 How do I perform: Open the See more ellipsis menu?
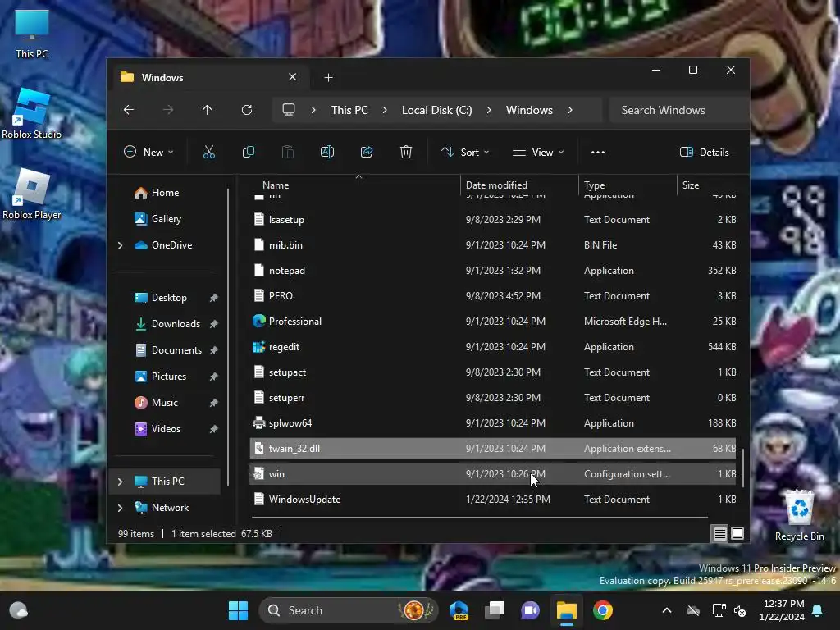598,152
